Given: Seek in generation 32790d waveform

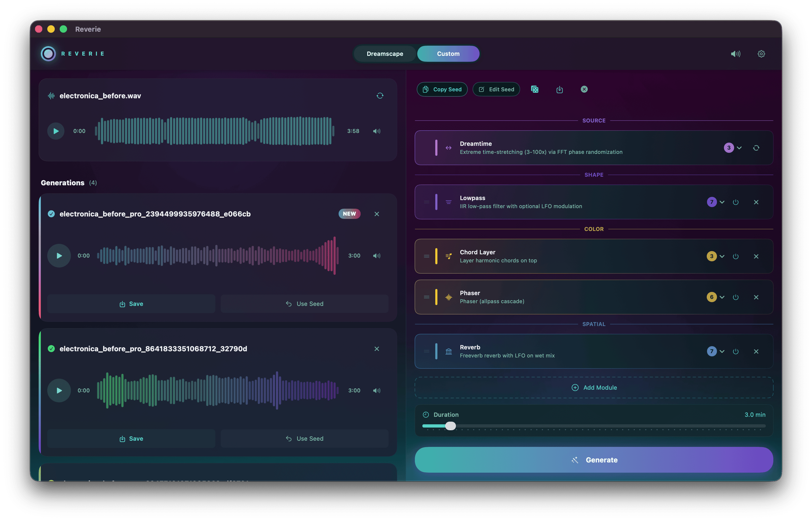Looking at the screenshot, I should (218, 390).
